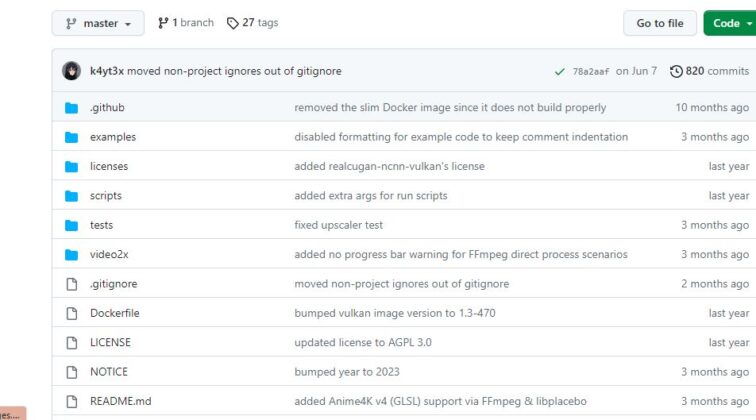756x420 pixels.
Task: Expand the green Code button menu
Action: pyautogui.click(x=730, y=23)
